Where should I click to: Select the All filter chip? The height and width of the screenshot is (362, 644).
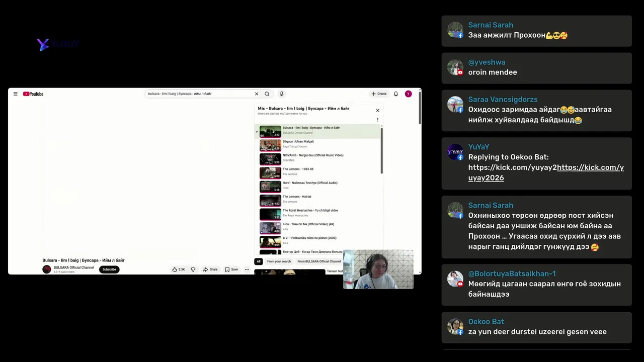259,261
